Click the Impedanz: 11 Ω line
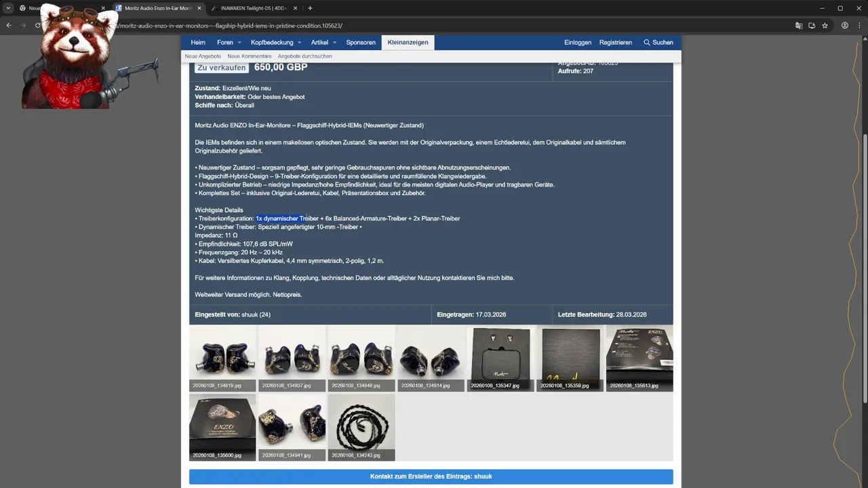This screenshot has width=868, height=488. pyautogui.click(x=216, y=235)
